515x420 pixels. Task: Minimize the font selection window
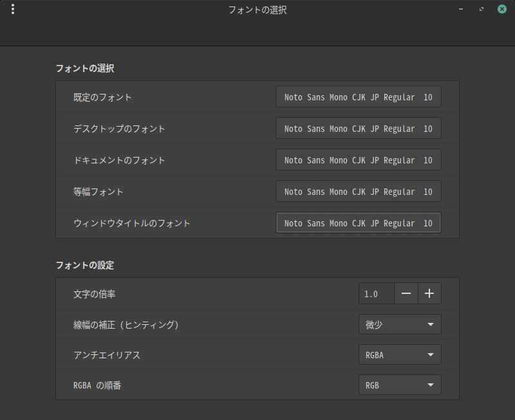coord(460,9)
